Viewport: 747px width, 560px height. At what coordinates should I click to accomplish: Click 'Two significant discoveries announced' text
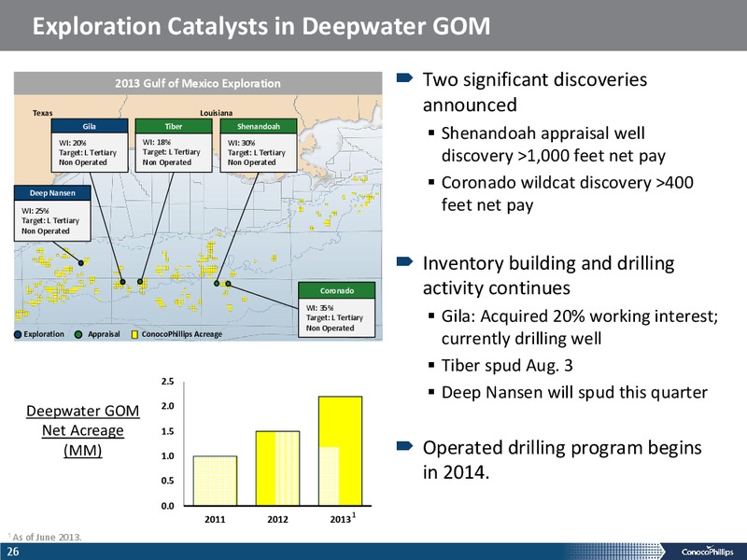534,91
